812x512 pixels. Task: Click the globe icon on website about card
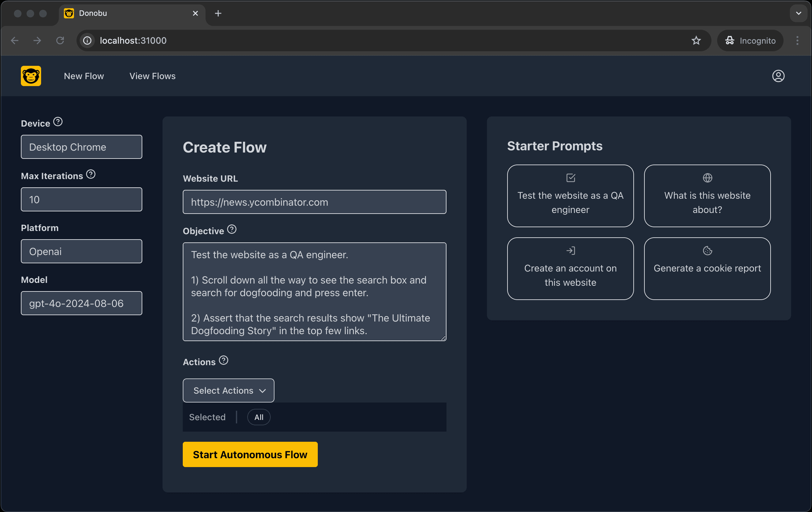[x=707, y=178]
